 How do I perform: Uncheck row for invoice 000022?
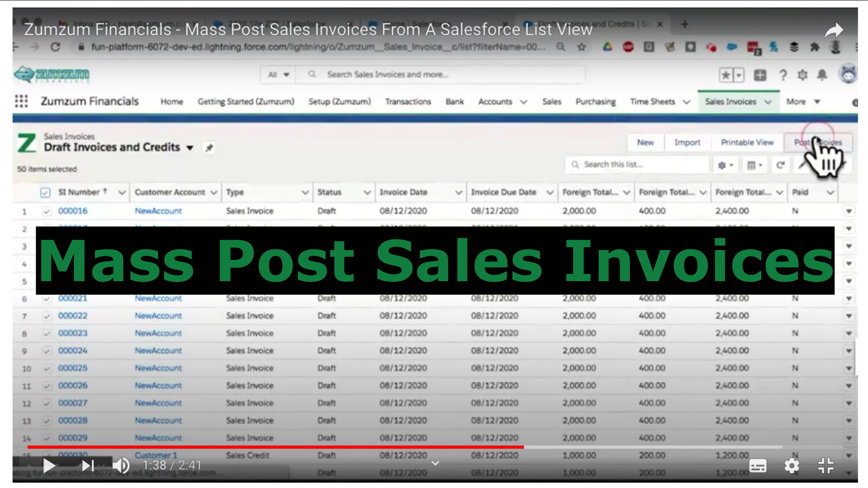pyautogui.click(x=47, y=316)
